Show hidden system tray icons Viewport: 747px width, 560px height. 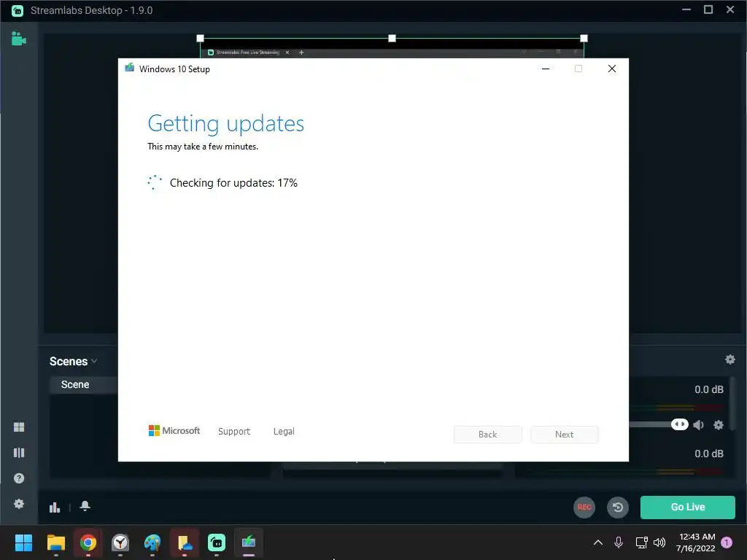pyautogui.click(x=598, y=542)
